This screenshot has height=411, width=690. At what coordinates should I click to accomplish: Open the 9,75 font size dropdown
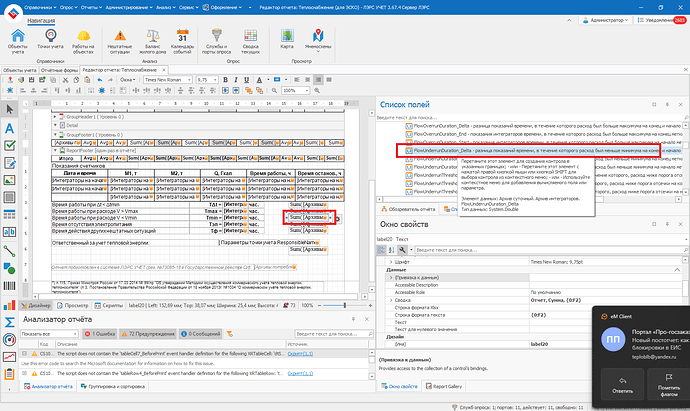(x=215, y=80)
